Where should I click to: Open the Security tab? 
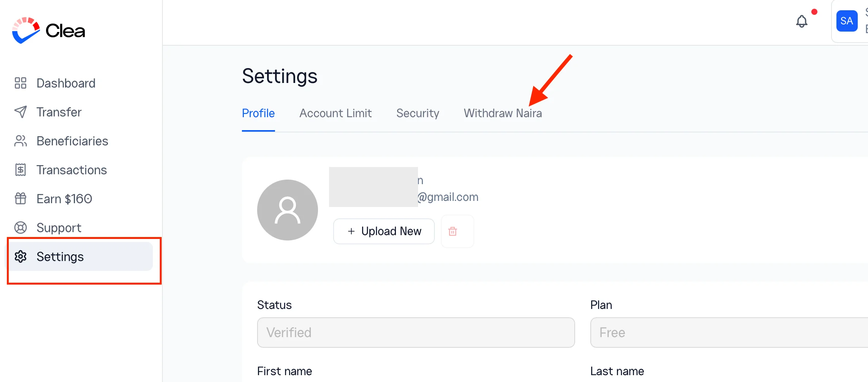click(418, 113)
